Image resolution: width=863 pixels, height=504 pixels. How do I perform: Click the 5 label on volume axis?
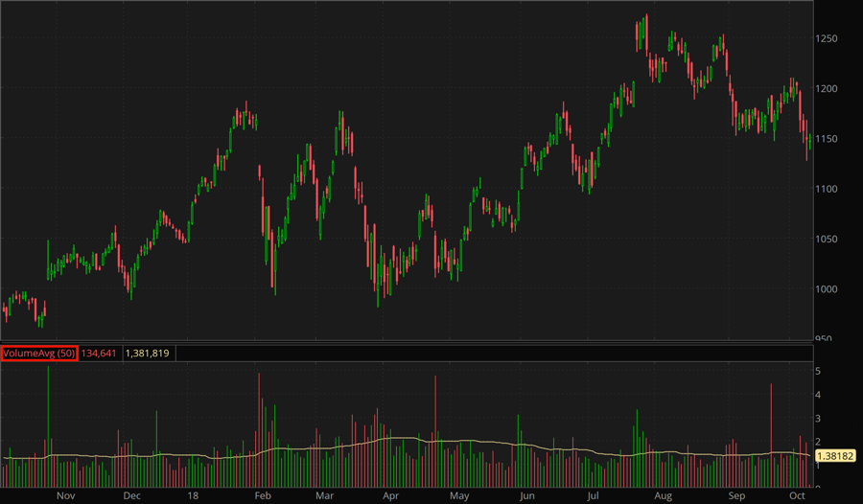pyautogui.click(x=818, y=370)
